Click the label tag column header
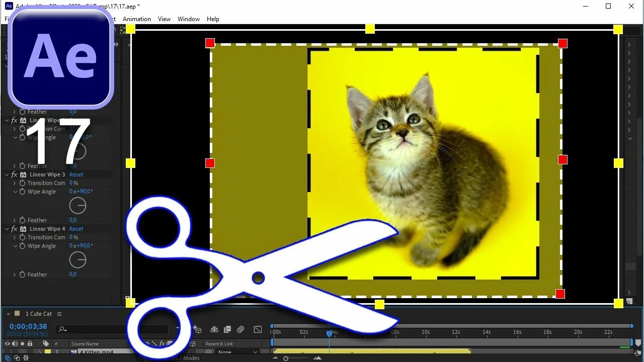Image resolution: width=644 pixels, height=362 pixels. [x=45, y=344]
